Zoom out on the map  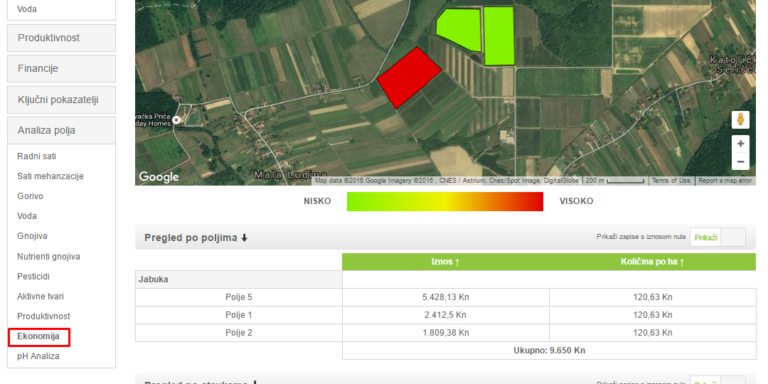[740, 161]
